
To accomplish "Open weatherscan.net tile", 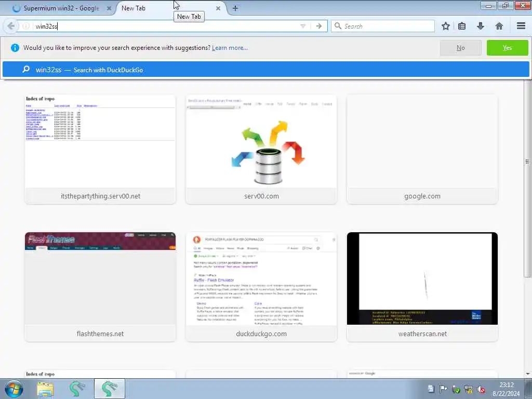I will (x=422, y=287).
